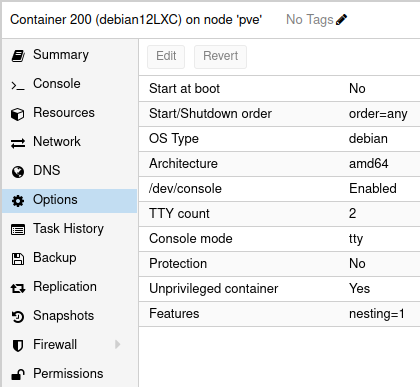Click the pencil icon to edit tags
This screenshot has height=387, width=420.
click(341, 20)
